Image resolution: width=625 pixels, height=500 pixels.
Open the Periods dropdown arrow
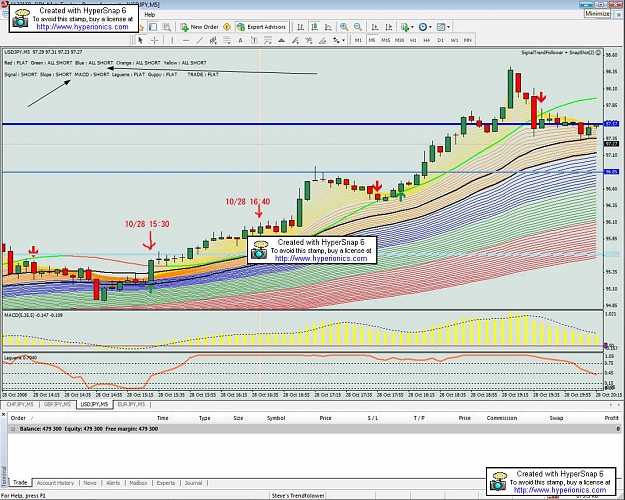[x=430, y=27]
